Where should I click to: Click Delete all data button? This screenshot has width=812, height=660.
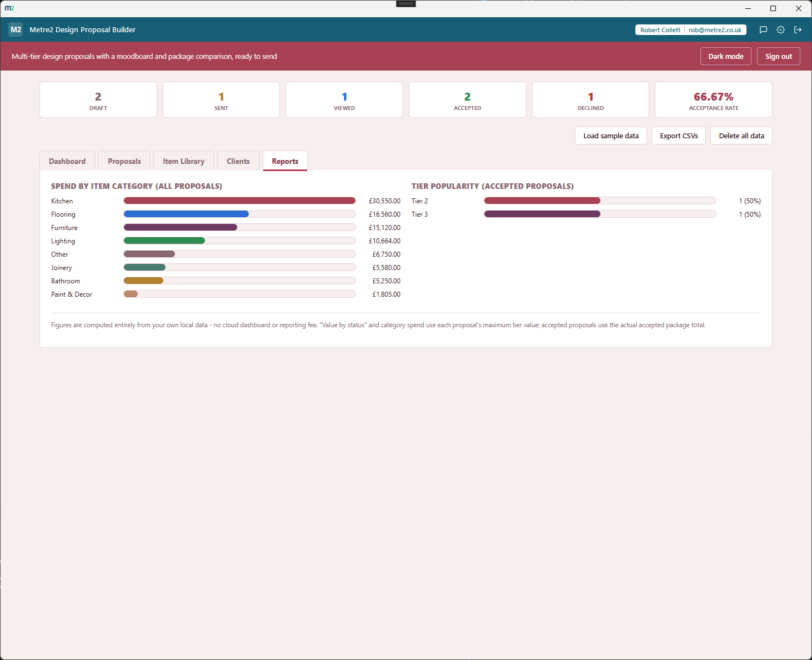point(741,136)
